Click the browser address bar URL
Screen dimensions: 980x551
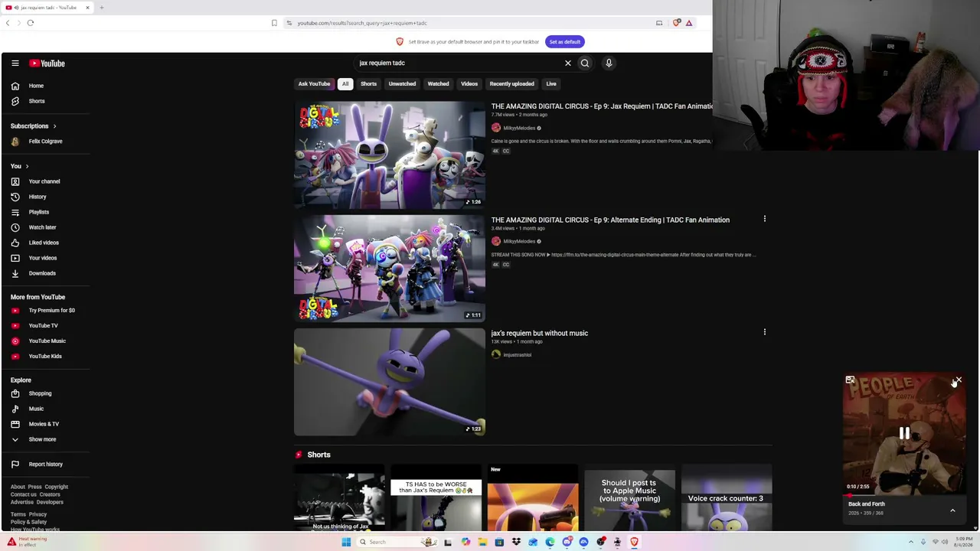point(362,23)
